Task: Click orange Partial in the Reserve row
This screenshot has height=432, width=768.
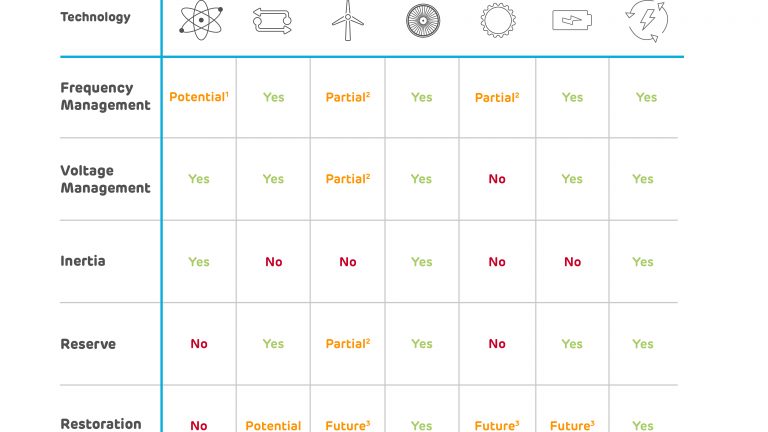Action: (x=347, y=344)
